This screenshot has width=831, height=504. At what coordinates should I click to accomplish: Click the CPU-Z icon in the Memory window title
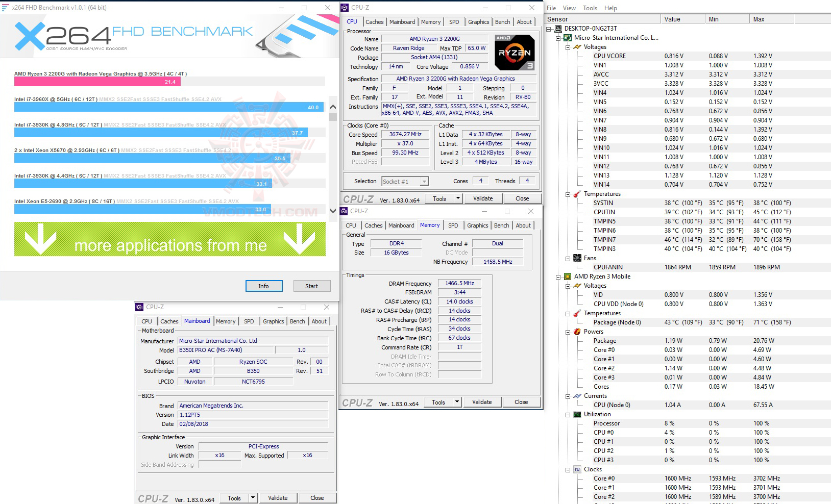coord(344,211)
